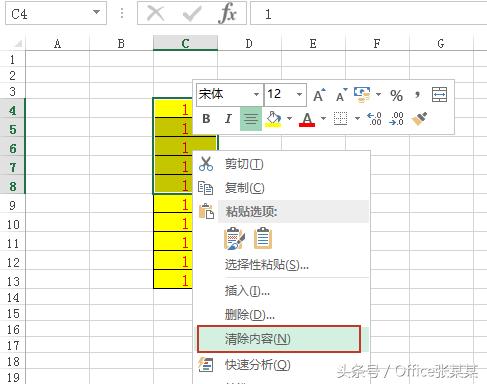Click cell C9 containing 1
This screenshot has height=384, width=487.
(x=173, y=204)
